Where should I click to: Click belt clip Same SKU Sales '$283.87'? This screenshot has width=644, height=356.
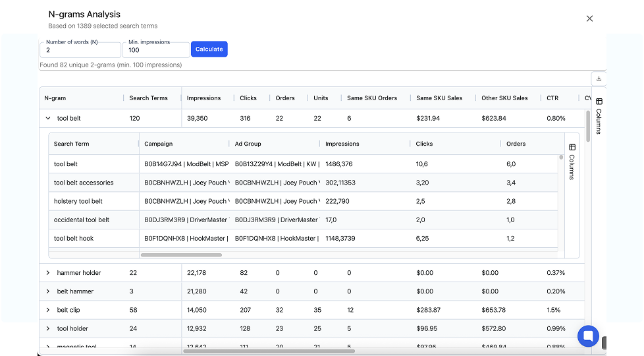pos(429,310)
